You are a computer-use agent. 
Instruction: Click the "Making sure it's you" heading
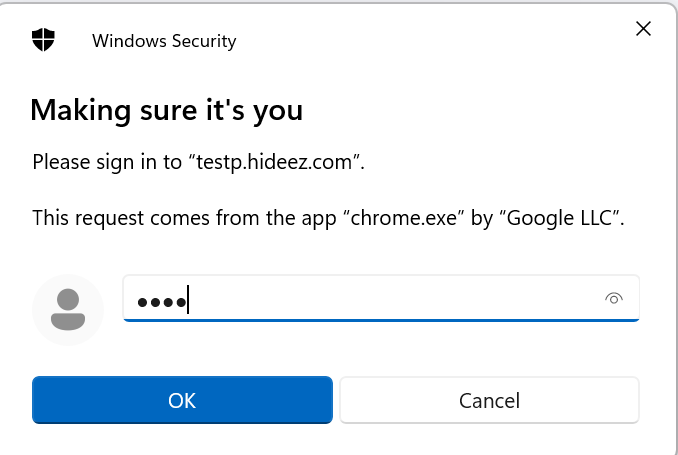click(x=166, y=109)
